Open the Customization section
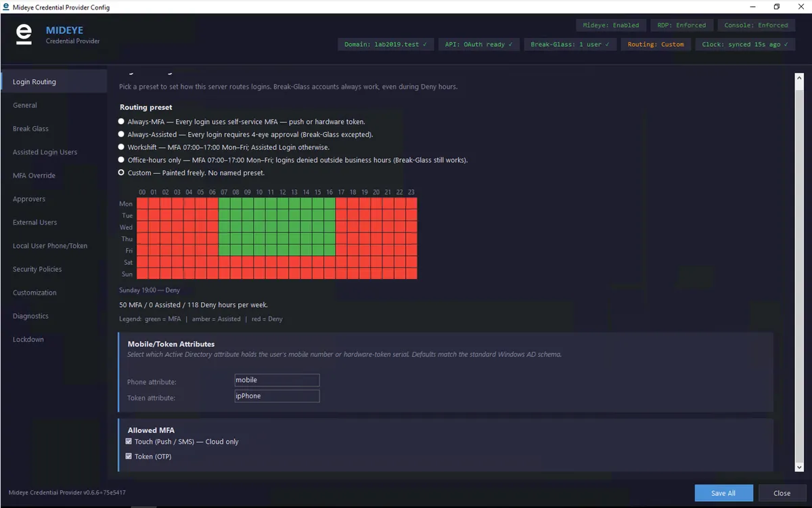Image resolution: width=812 pixels, height=508 pixels. click(54, 293)
